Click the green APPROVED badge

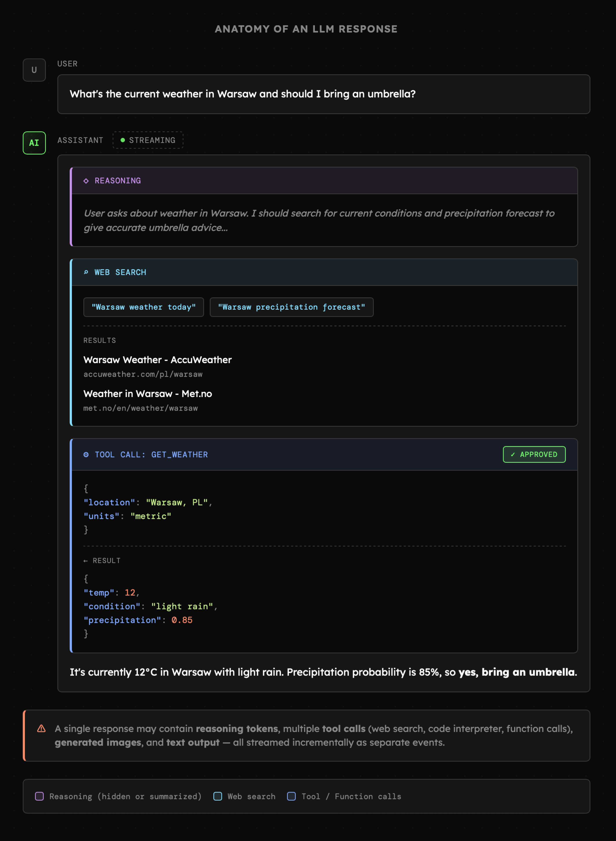[534, 454]
